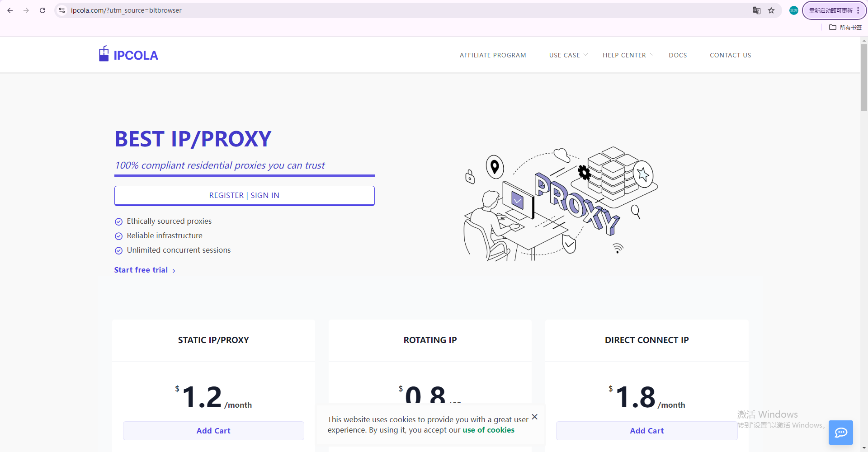The image size is (868, 452).
Task: Click the translate page icon
Action: tap(756, 10)
